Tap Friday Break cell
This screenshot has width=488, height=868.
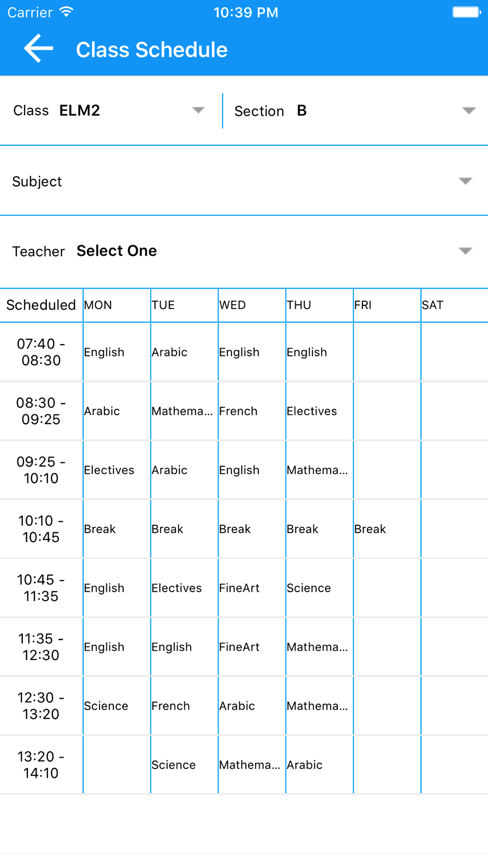pos(387,529)
